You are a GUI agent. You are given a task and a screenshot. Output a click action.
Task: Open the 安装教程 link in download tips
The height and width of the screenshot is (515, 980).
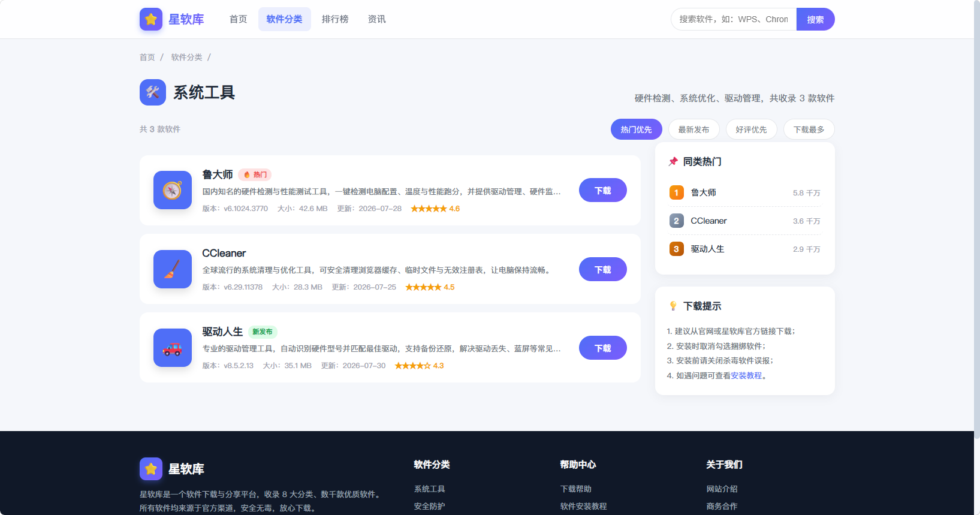tap(746, 376)
